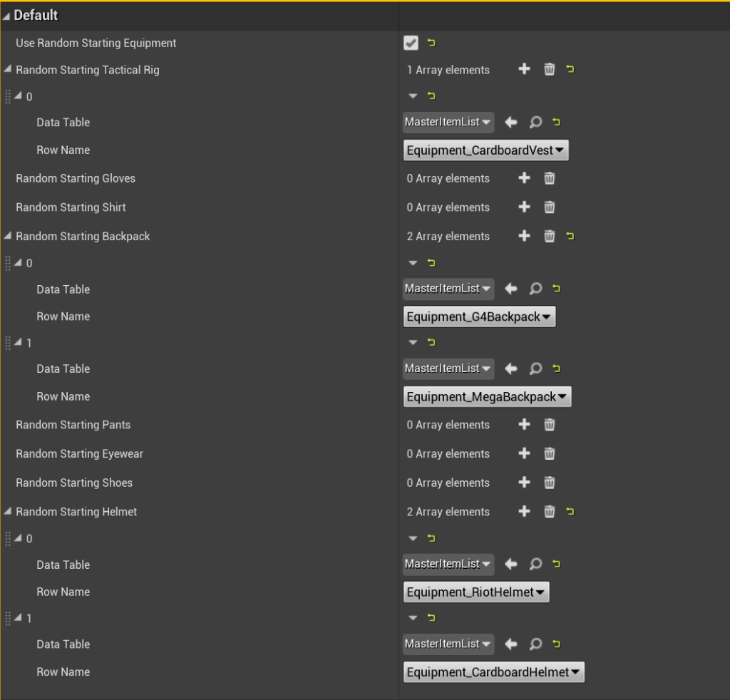Open Equipment_G4Backpack row name dropdown

pyautogui.click(x=479, y=316)
